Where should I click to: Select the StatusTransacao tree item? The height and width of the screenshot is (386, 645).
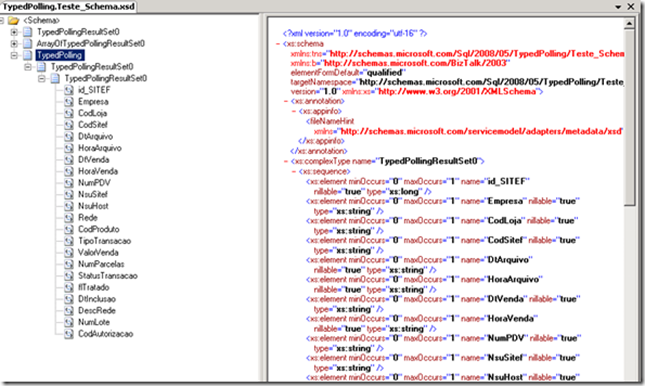[108, 276]
